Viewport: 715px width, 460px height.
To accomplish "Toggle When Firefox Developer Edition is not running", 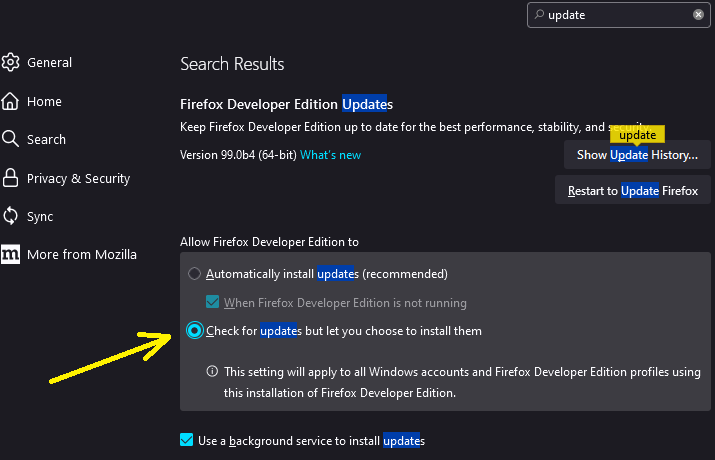I will tap(212, 302).
